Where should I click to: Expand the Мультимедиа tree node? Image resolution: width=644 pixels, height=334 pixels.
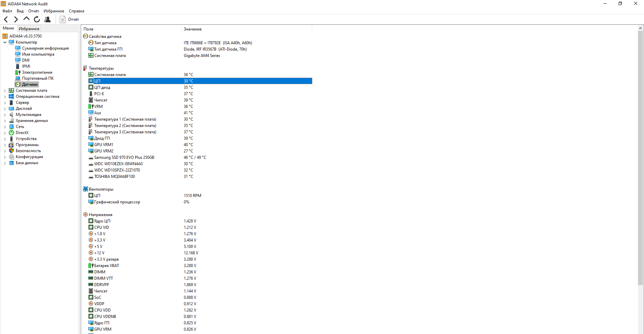point(5,115)
